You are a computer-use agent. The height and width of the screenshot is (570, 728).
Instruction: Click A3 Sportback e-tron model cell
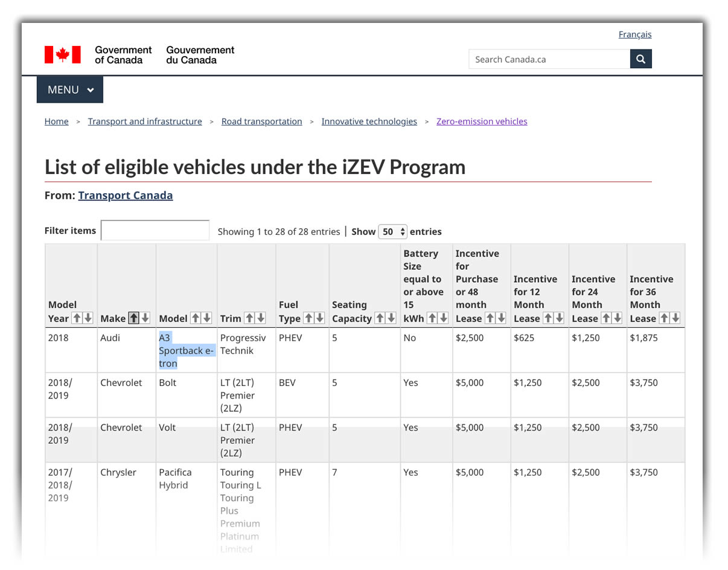187,351
